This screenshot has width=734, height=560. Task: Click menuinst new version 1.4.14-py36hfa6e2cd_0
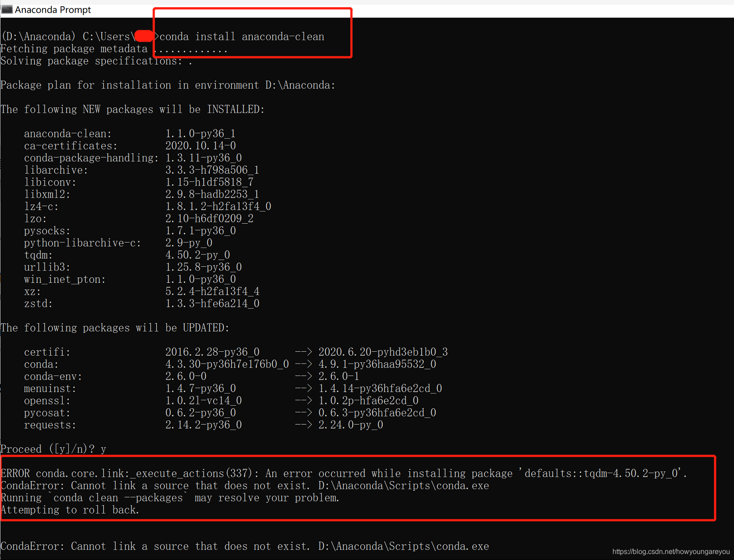380,389
